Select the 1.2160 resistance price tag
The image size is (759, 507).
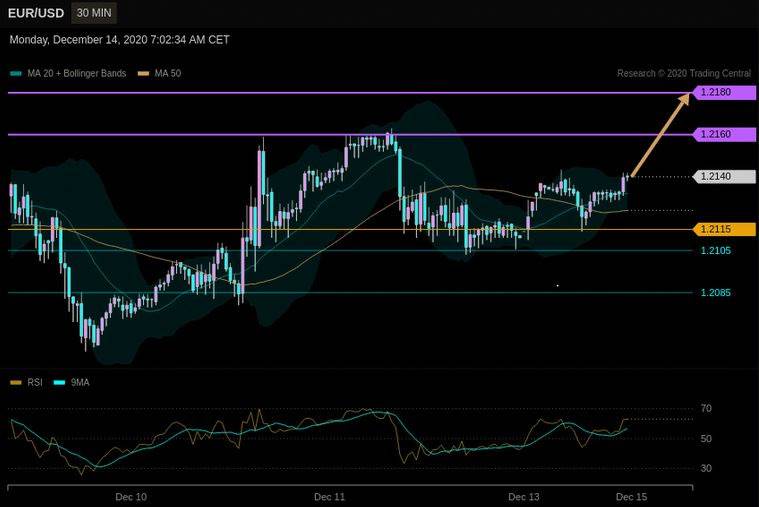pyautogui.click(x=724, y=134)
